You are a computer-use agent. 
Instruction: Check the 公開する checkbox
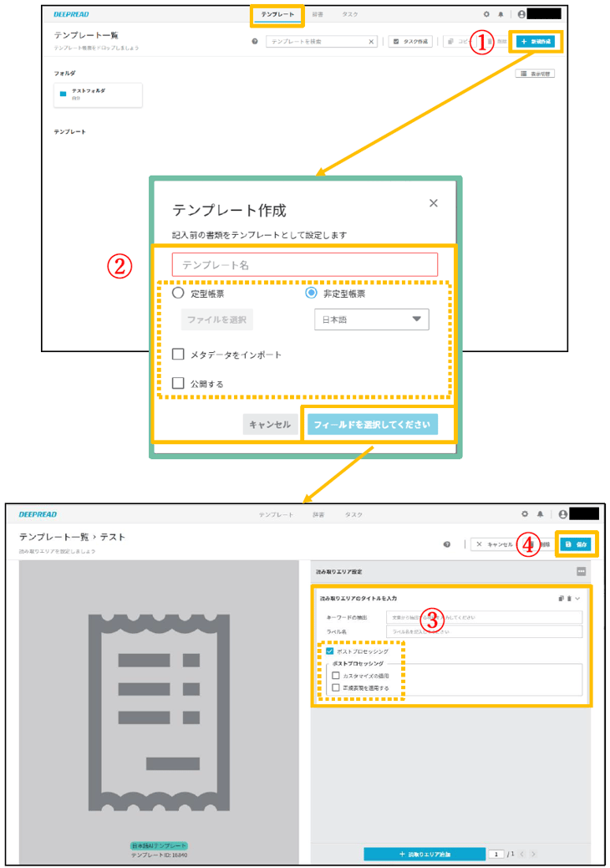point(178,383)
